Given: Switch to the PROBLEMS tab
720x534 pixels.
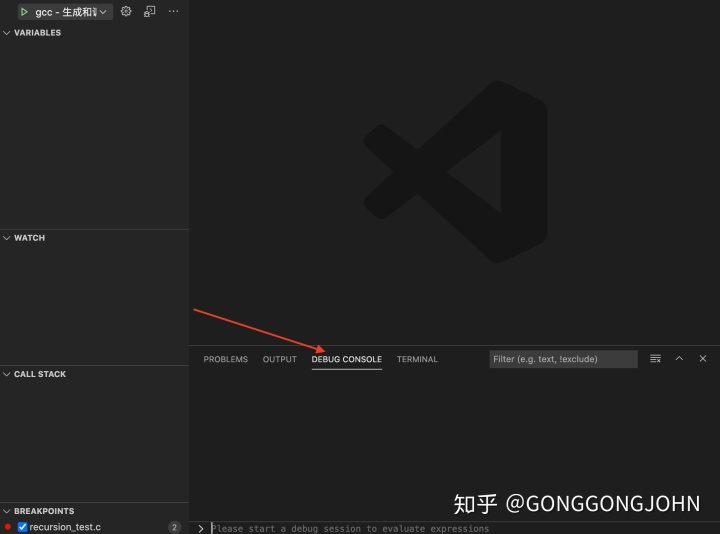Looking at the screenshot, I should tap(225, 359).
